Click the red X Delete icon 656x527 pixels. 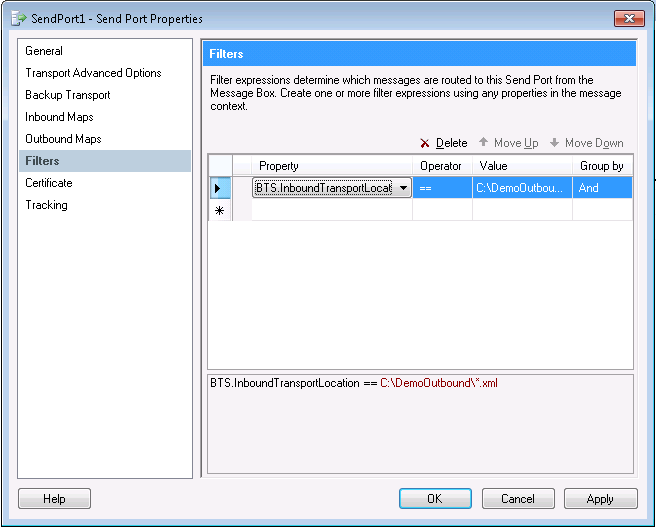425,144
